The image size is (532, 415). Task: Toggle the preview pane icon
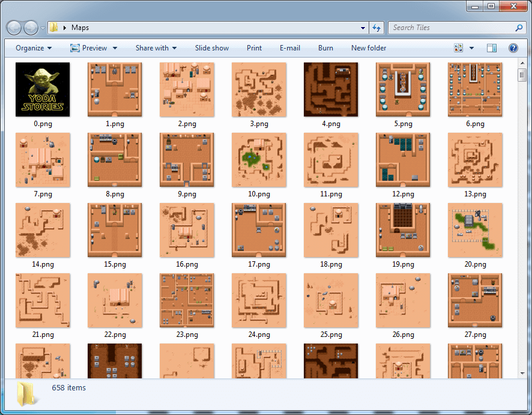(x=492, y=48)
